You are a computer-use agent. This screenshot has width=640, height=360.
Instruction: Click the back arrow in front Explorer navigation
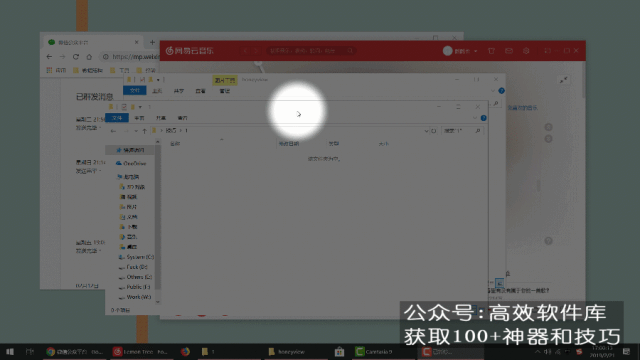[113, 131]
